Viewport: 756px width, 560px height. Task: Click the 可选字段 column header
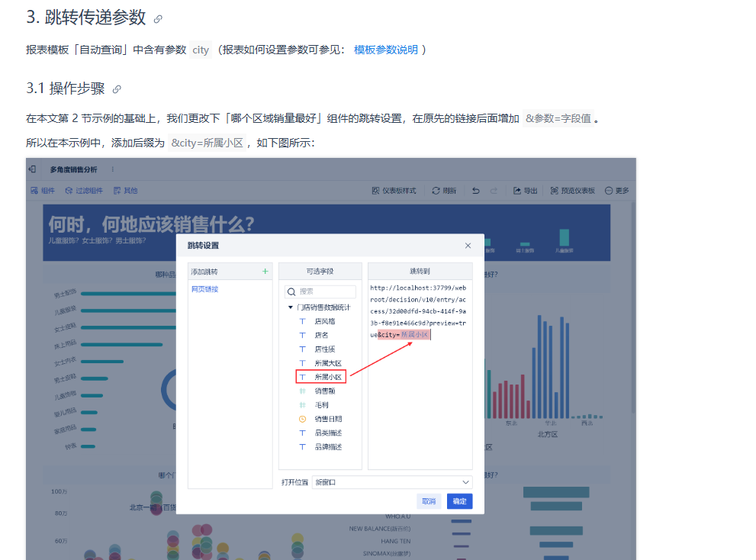(x=320, y=272)
